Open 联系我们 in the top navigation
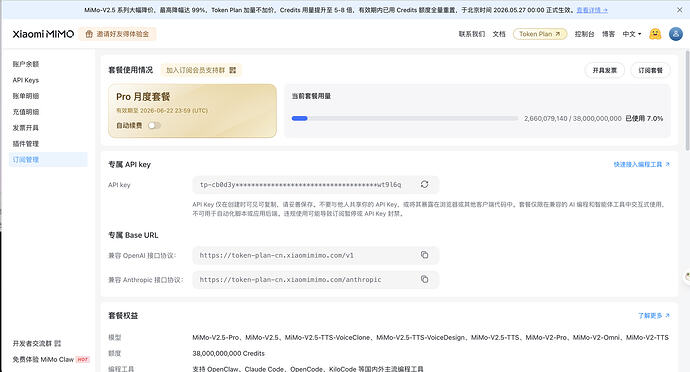 [472, 34]
